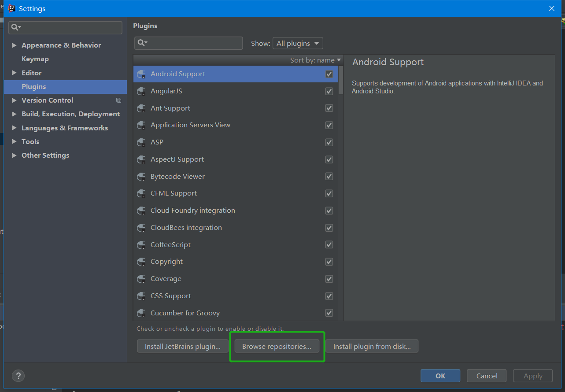Disable the Android Support plugin checkbox

[x=329, y=74]
